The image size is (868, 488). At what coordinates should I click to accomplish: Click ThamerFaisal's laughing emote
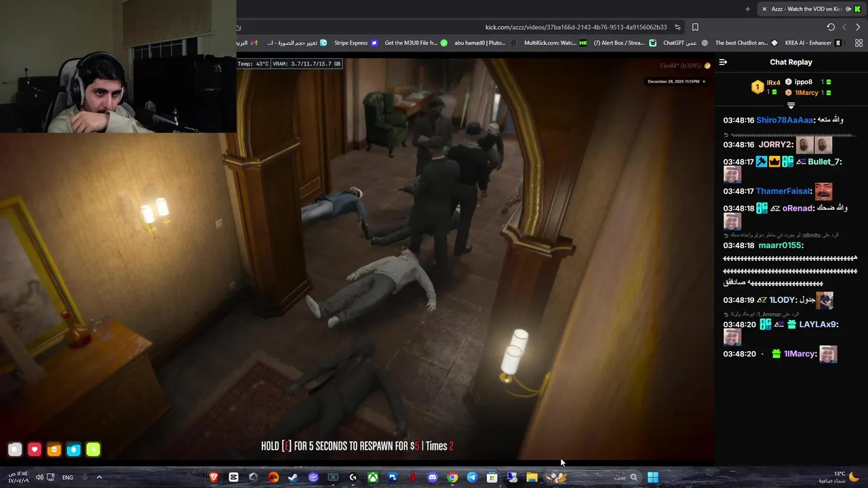(823, 191)
